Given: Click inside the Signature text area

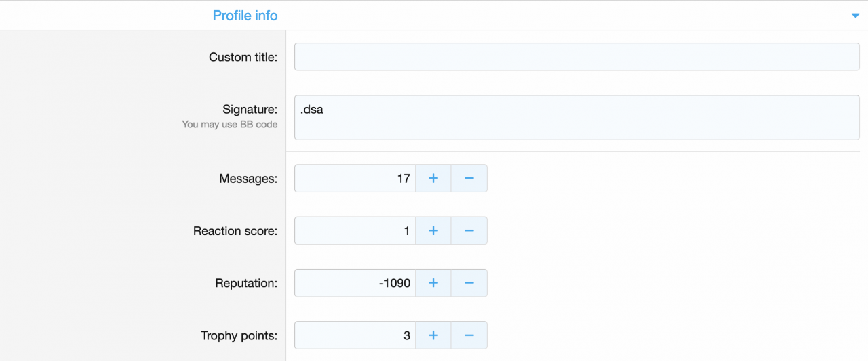Looking at the screenshot, I should 576,118.
